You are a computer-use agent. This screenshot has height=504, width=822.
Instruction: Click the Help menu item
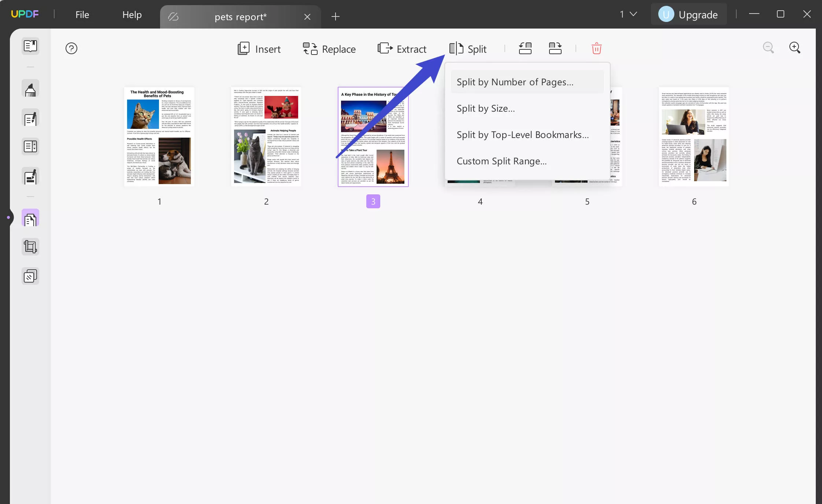point(132,15)
